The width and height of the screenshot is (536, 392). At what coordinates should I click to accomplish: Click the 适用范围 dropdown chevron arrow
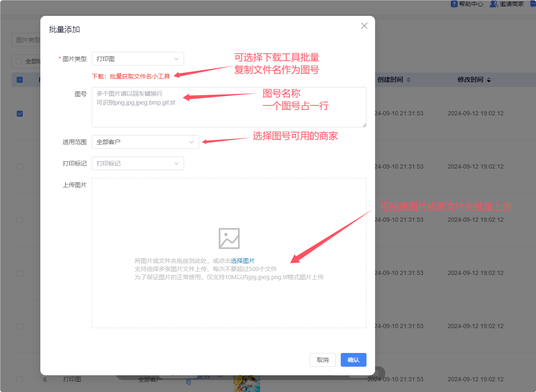[191, 142]
